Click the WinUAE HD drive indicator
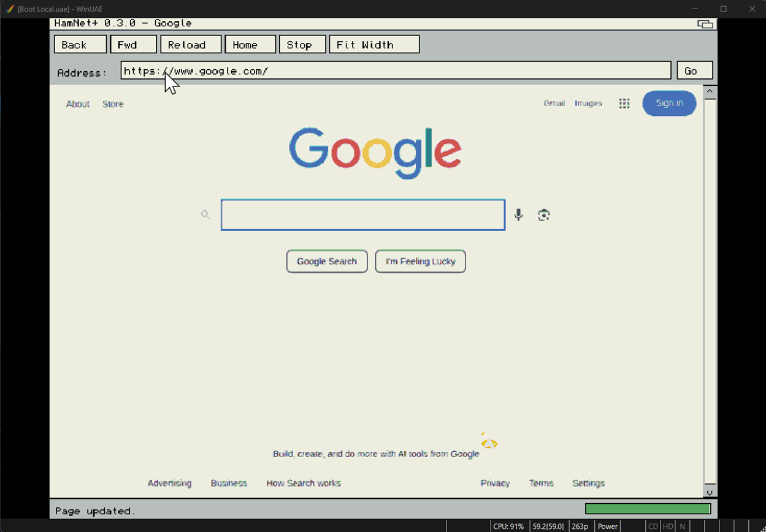Viewport: 766px width, 532px height. [668, 526]
